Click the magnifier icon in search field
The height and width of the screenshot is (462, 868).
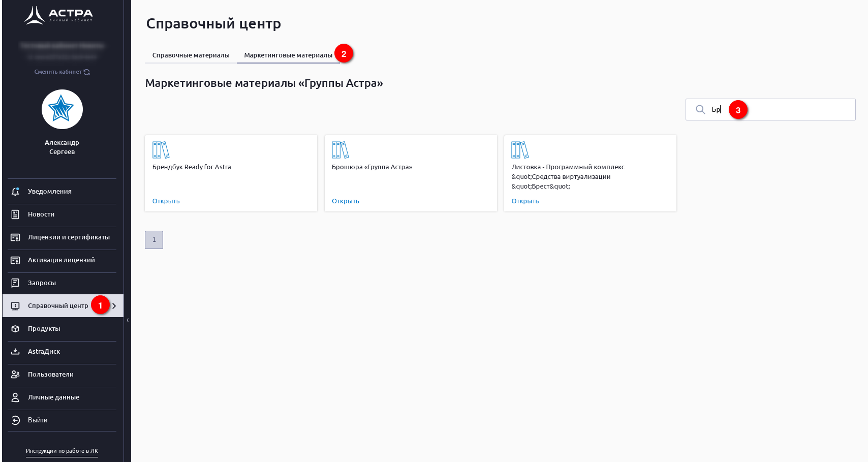[x=700, y=110]
